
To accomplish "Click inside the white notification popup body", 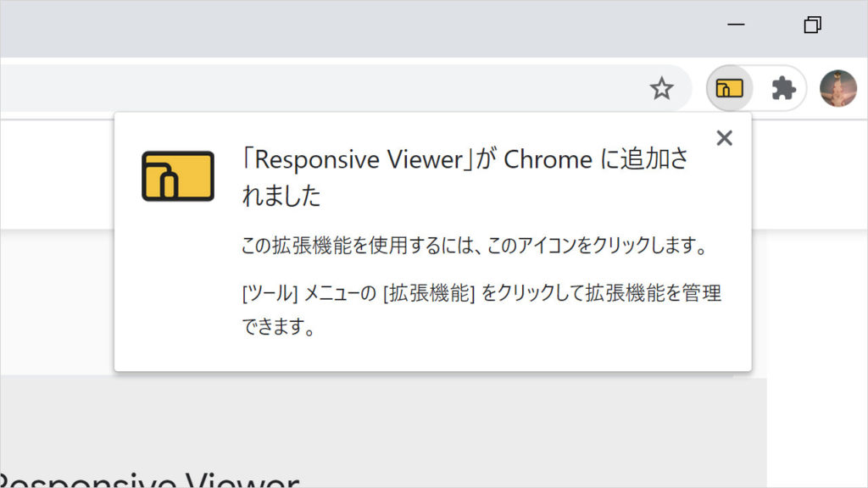I will [x=424, y=356].
